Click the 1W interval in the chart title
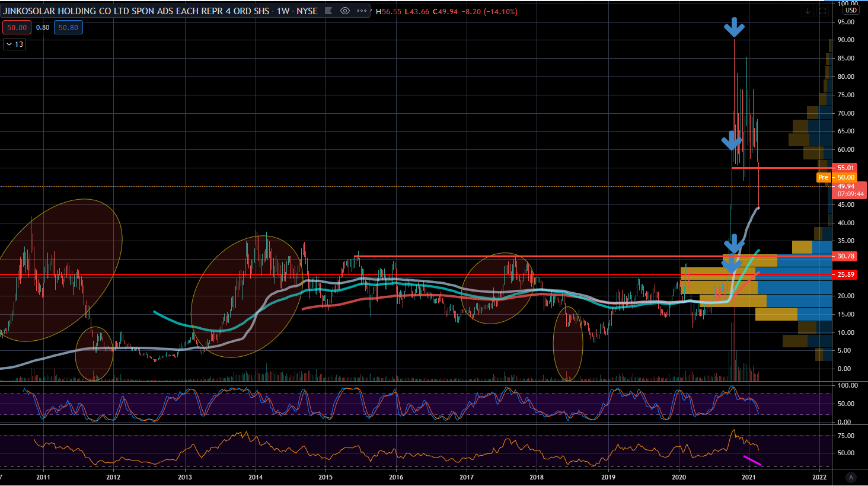The image size is (868, 486). (x=283, y=11)
